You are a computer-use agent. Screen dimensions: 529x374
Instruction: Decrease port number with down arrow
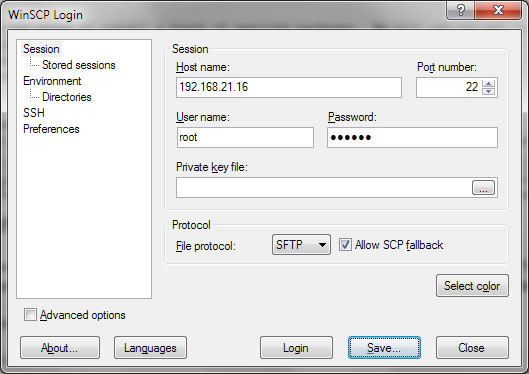tap(489, 91)
